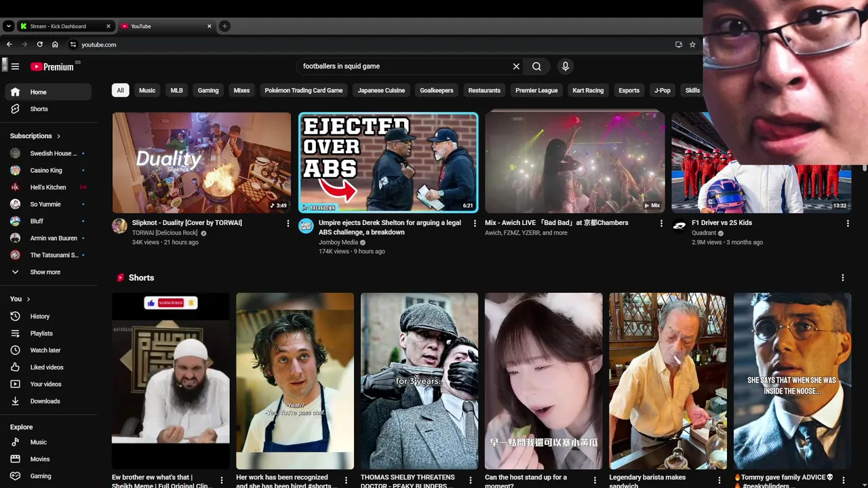Select the MLB filter chip
868x488 pixels.
(x=176, y=90)
